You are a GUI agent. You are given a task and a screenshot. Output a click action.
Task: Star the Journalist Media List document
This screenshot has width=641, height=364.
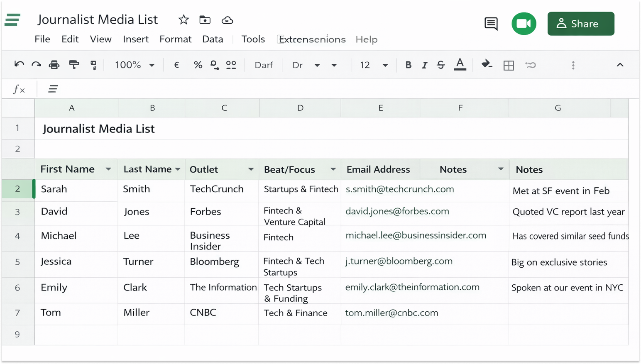coord(183,20)
